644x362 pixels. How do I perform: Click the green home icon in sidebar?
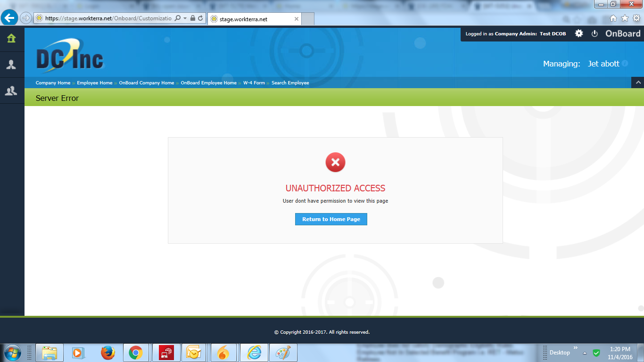click(x=11, y=39)
